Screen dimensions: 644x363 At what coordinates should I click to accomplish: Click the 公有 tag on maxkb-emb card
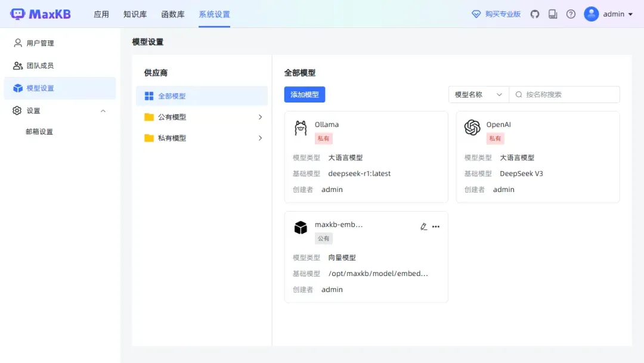tap(324, 238)
